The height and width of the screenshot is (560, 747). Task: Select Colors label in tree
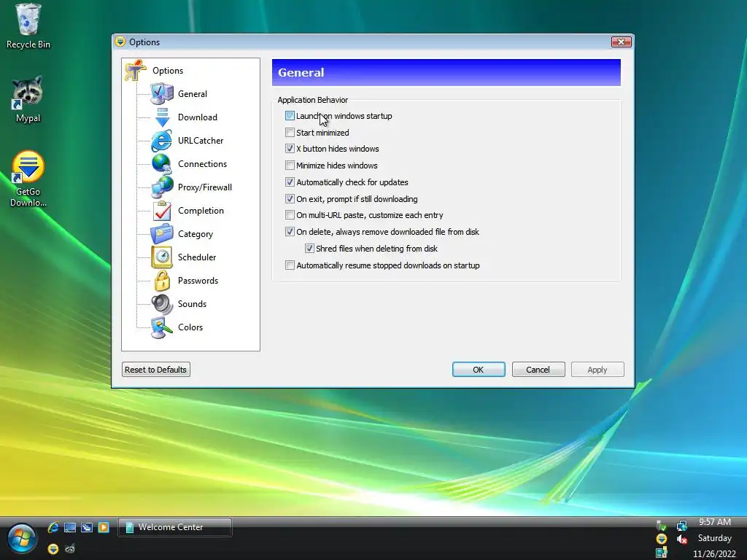tap(190, 327)
